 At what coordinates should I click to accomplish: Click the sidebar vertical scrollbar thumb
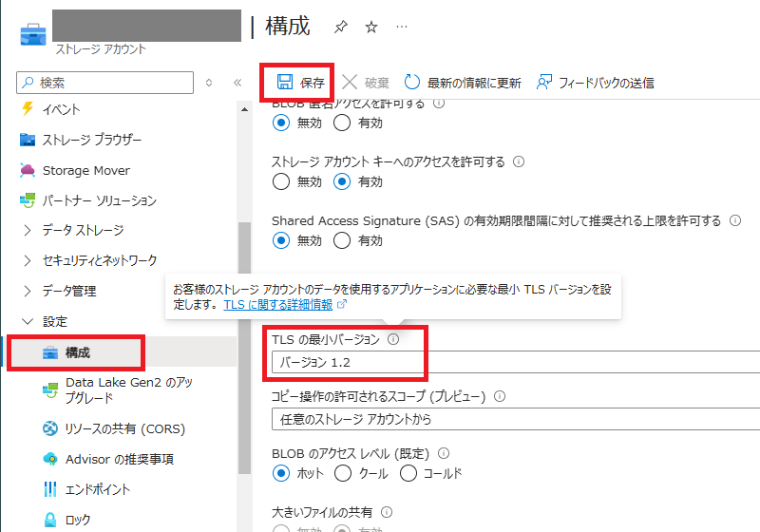click(x=244, y=348)
